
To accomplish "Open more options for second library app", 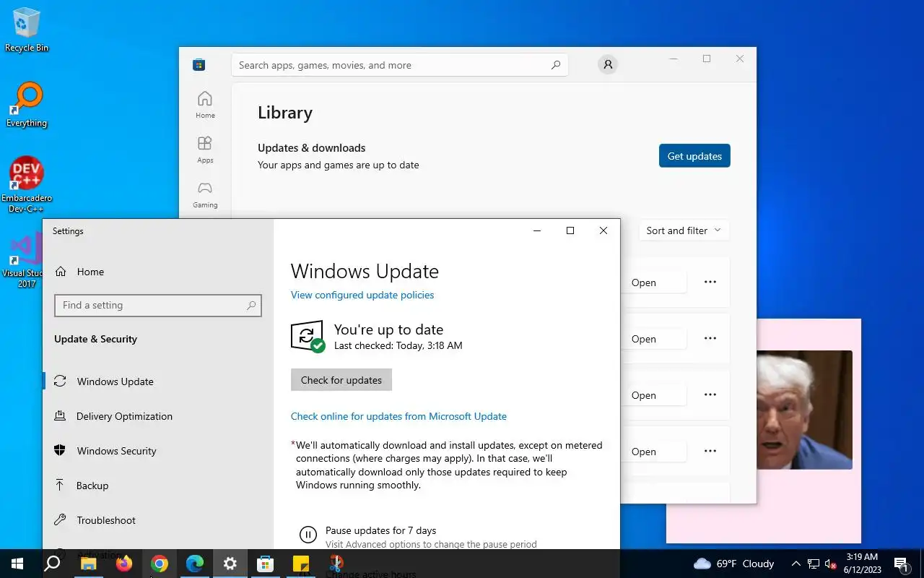I will [710, 338].
